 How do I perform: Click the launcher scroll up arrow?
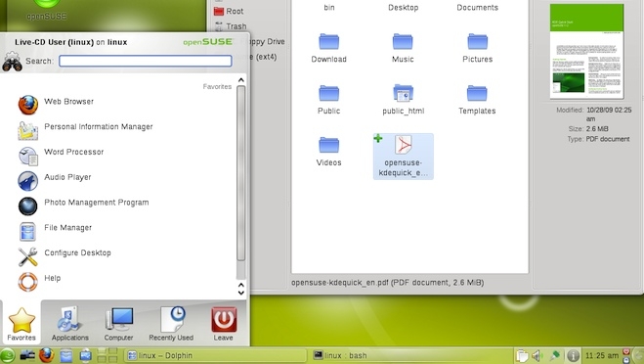point(241,80)
